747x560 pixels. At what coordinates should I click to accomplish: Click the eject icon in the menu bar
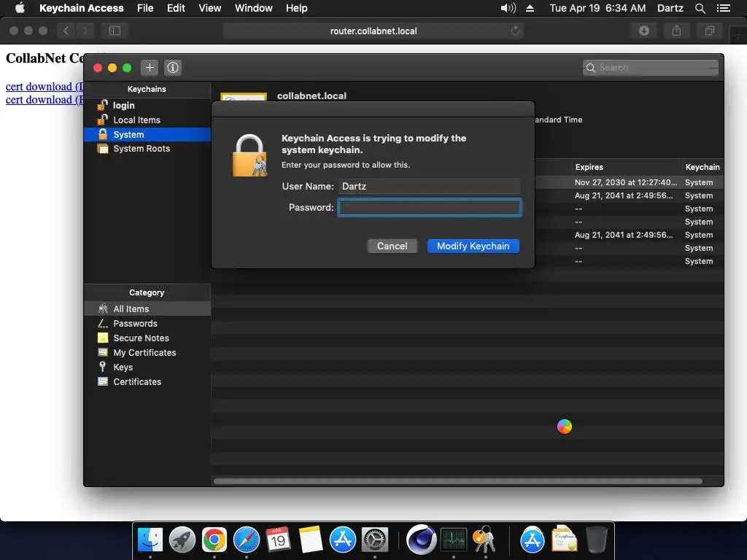click(x=530, y=8)
